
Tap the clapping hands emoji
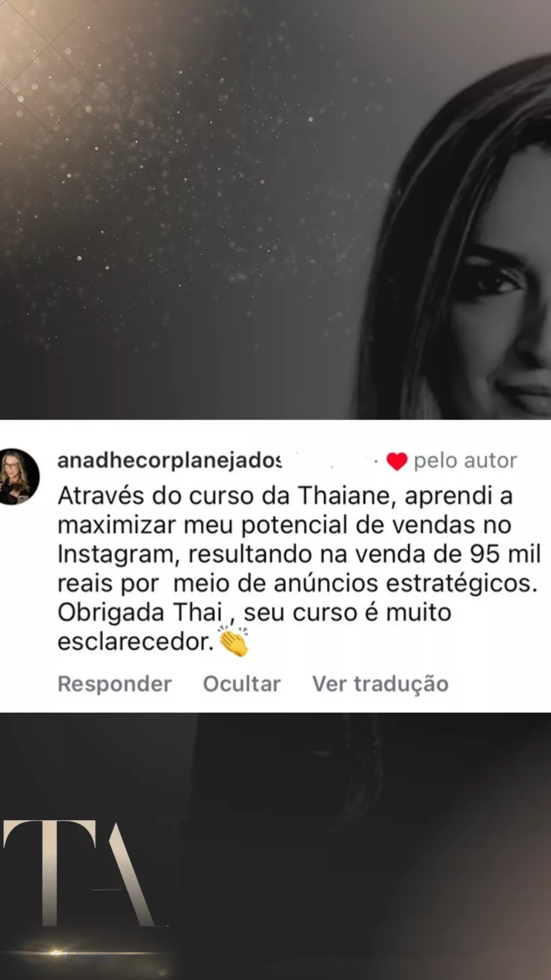coord(234,641)
